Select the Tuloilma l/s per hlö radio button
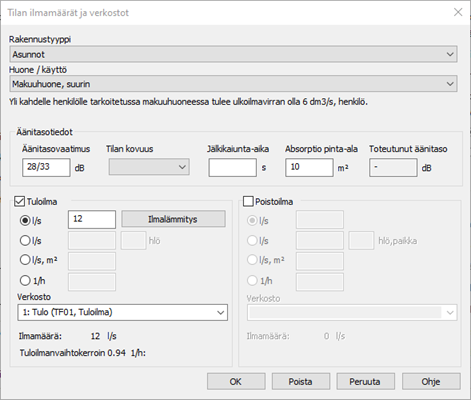471x400 pixels. 25,240
